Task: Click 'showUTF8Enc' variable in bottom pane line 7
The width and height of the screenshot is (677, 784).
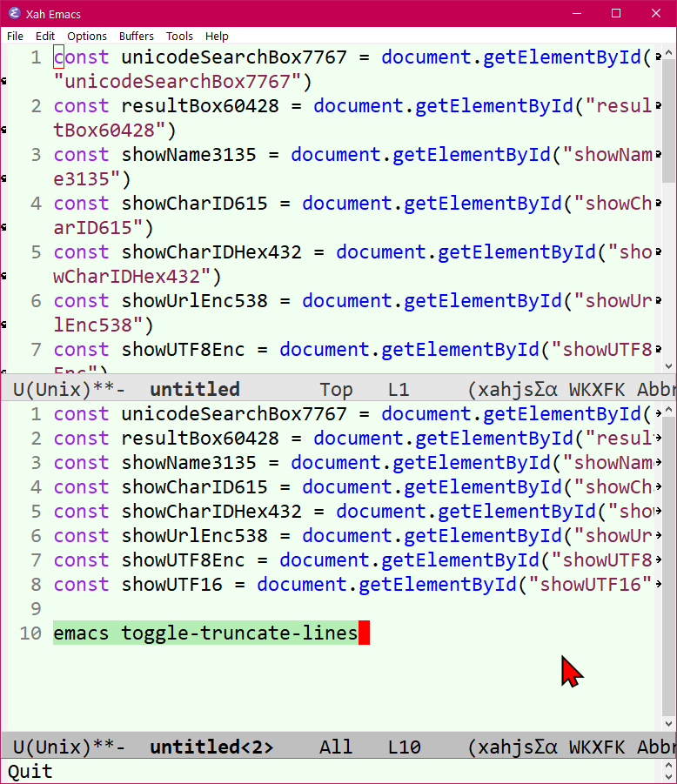Action: click(183, 560)
